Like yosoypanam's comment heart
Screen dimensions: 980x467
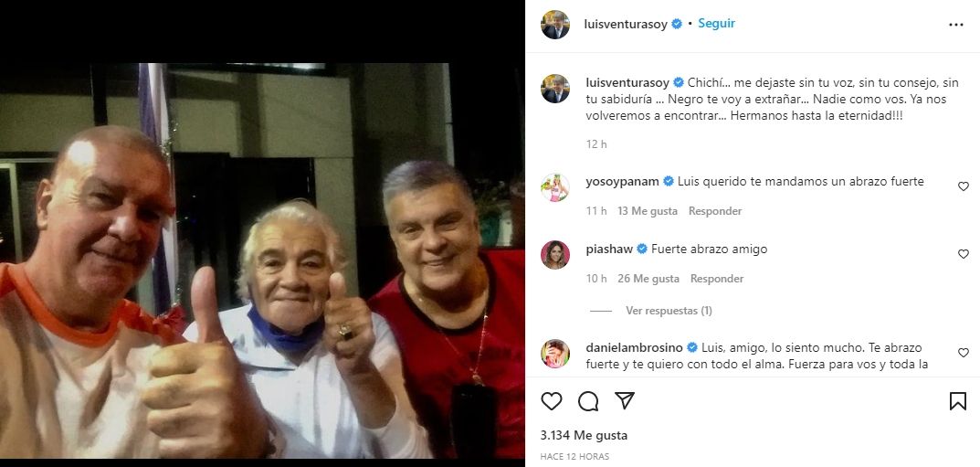964,186
